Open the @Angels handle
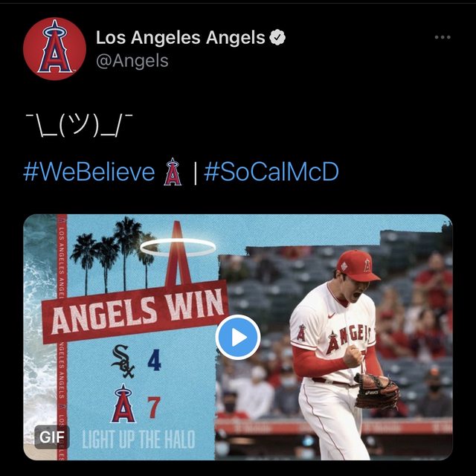476x476 pixels. coord(132,60)
